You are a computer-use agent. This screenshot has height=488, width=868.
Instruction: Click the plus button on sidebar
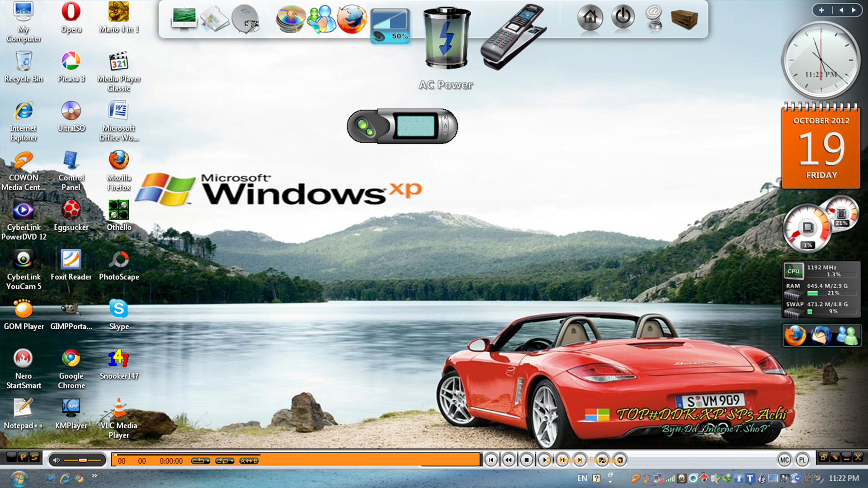(x=821, y=10)
